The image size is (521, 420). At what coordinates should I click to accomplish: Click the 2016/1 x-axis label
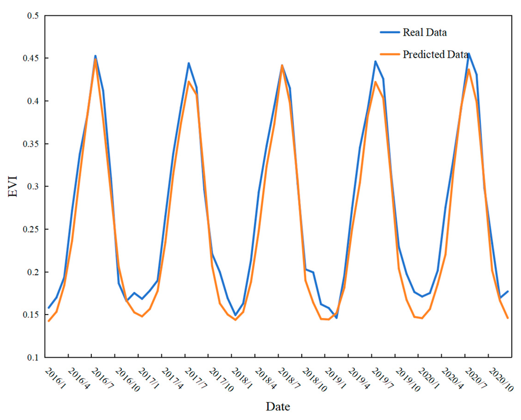pyautogui.click(x=55, y=379)
